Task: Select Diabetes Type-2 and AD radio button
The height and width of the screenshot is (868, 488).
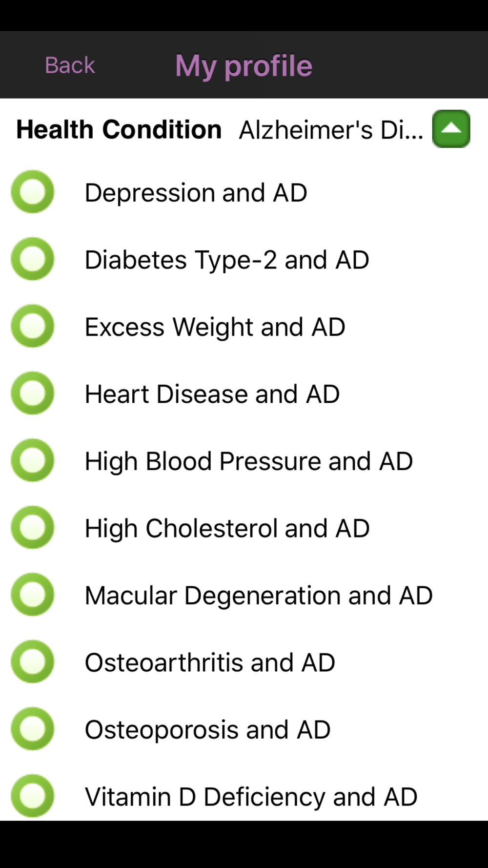Action: [33, 259]
